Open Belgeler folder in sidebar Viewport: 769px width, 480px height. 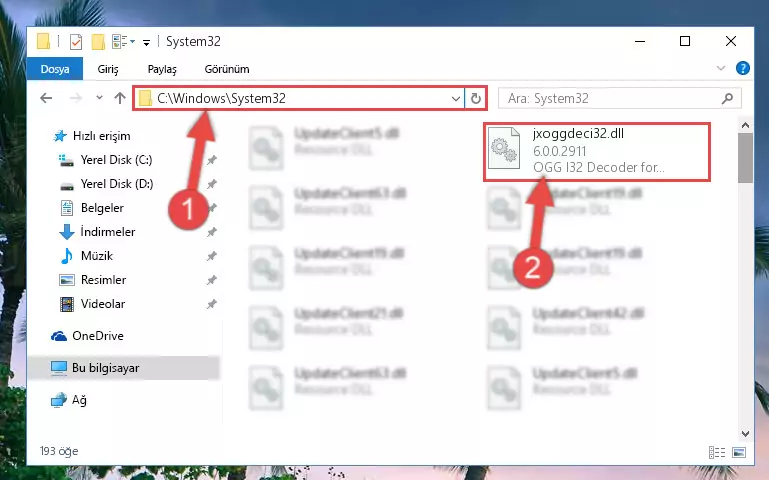coord(102,208)
